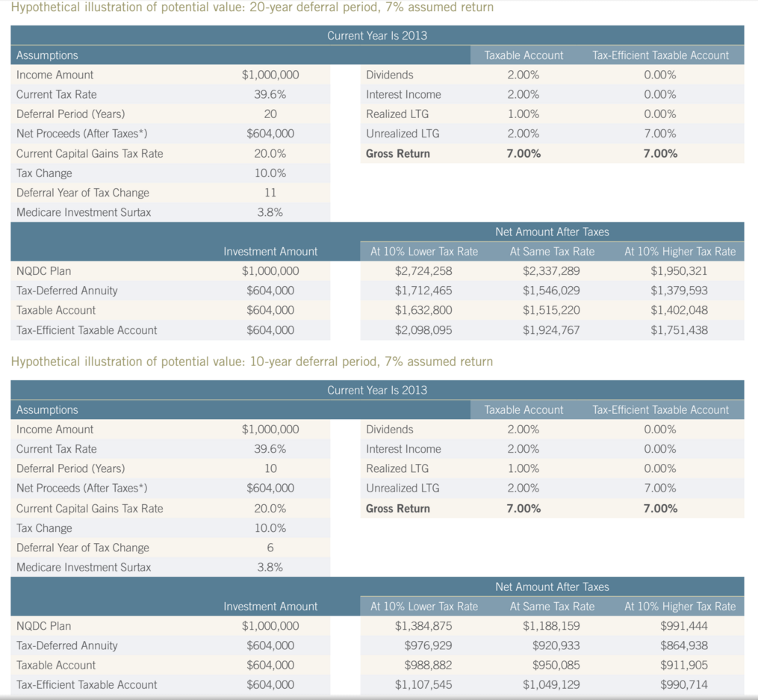Click the NQDC Plan same-rate value $2,337,289
758x700 pixels.
[x=551, y=271]
